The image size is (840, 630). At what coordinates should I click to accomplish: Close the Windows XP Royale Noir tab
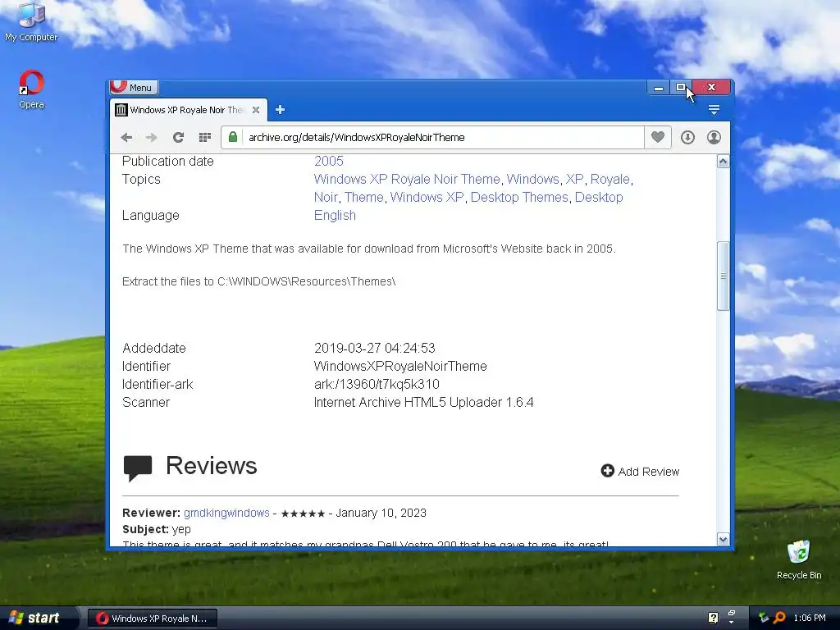[x=256, y=110]
